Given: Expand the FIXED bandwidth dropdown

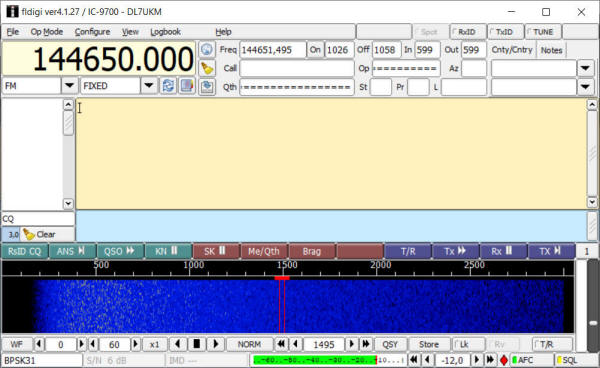Looking at the screenshot, I should 149,86.
